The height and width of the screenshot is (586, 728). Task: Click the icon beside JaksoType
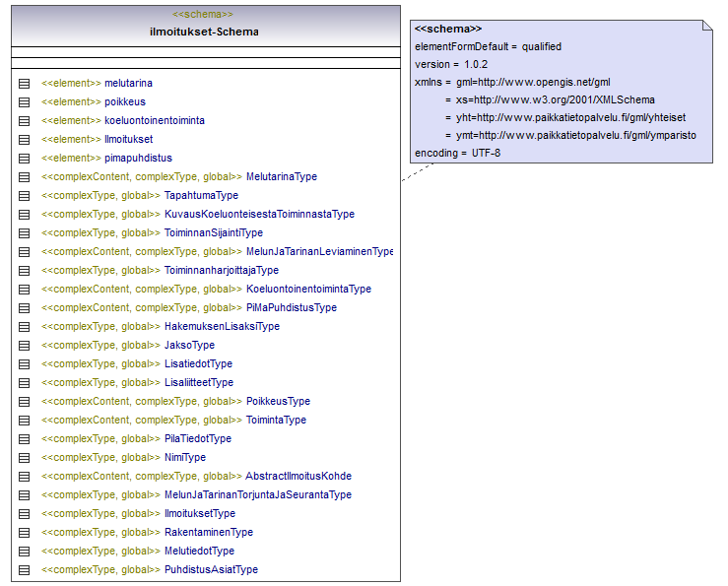pos(25,346)
